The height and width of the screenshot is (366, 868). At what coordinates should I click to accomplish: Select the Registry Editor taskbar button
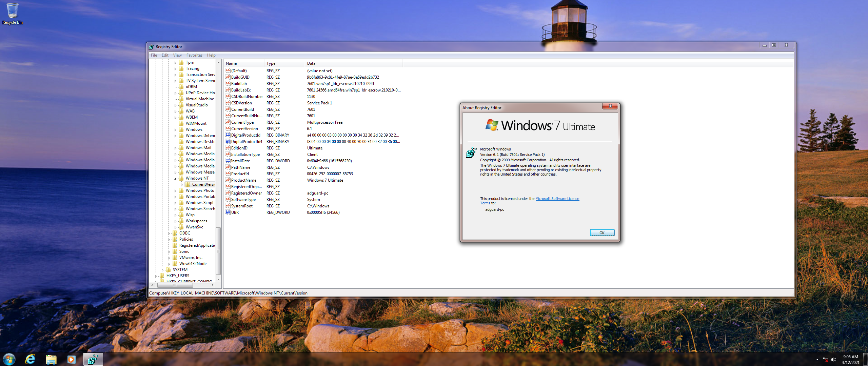[x=93, y=359]
